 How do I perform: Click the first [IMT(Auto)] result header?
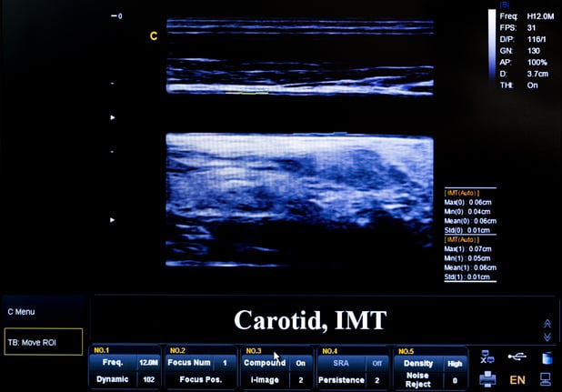(462, 193)
